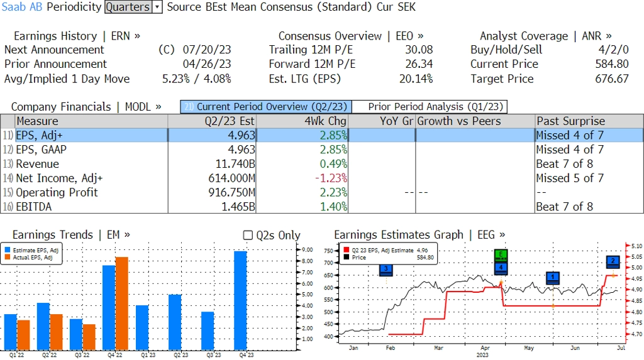Click the Past Surprise column header
This screenshot has width=644, height=360.
click(x=589, y=121)
